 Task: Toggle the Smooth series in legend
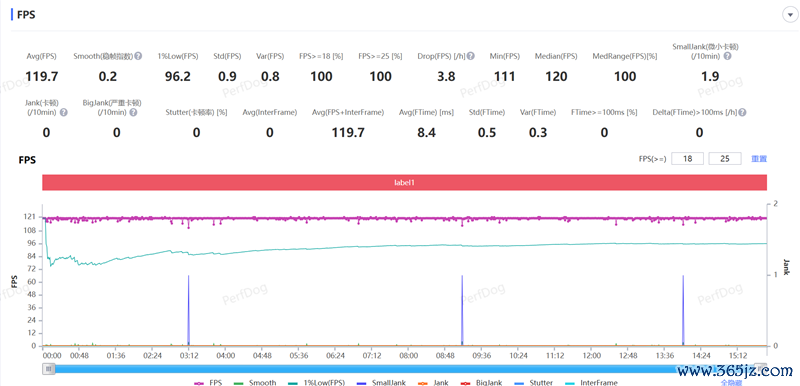point(255,382)
